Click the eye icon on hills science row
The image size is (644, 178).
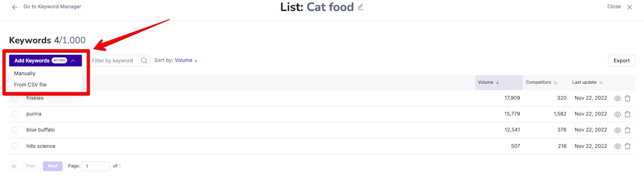click(617, 146)
